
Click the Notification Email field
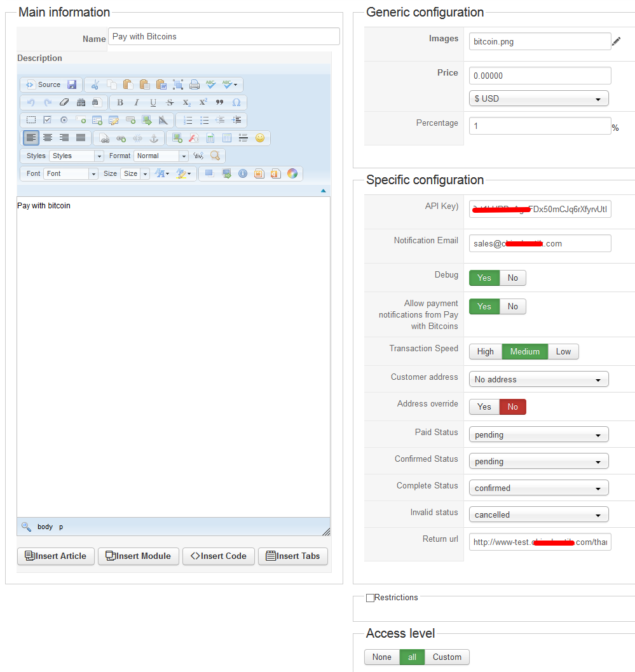point(540,243)
